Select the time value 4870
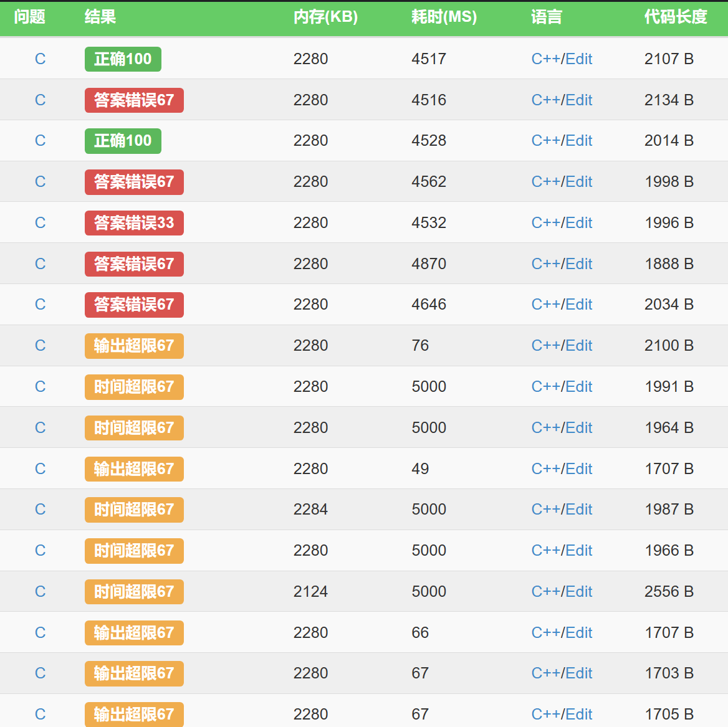The width and height of the screenshot is (728, 727). [x=429, y=264]
